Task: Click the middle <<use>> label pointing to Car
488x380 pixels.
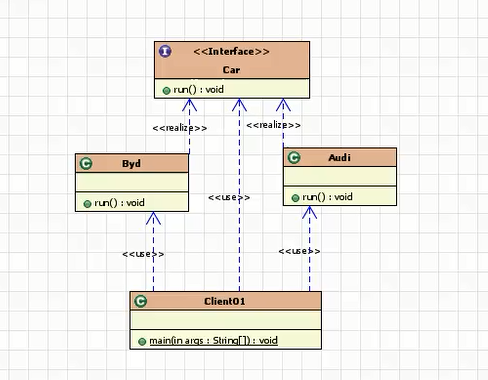Action: pos(229,197)
